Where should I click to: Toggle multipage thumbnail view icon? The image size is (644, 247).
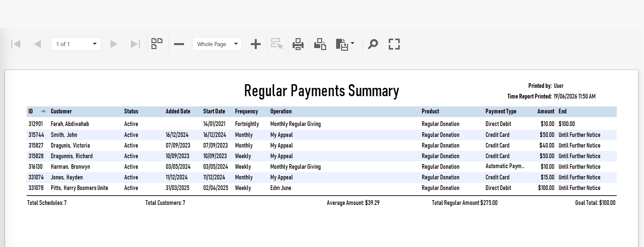pyautogui.click(x=157, y=44)
